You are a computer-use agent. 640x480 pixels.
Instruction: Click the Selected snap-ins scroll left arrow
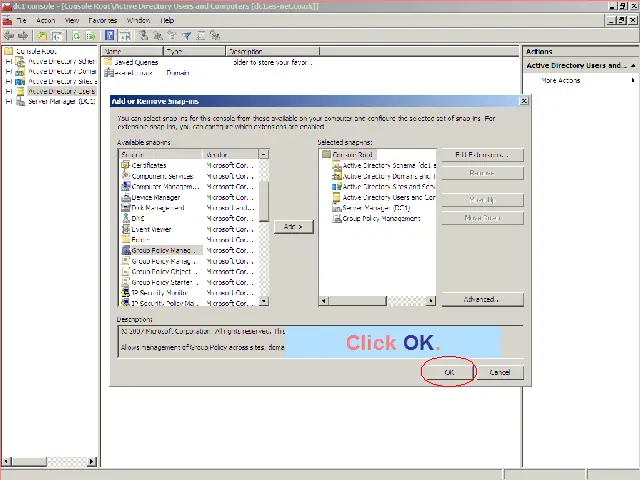coord(323,301)
